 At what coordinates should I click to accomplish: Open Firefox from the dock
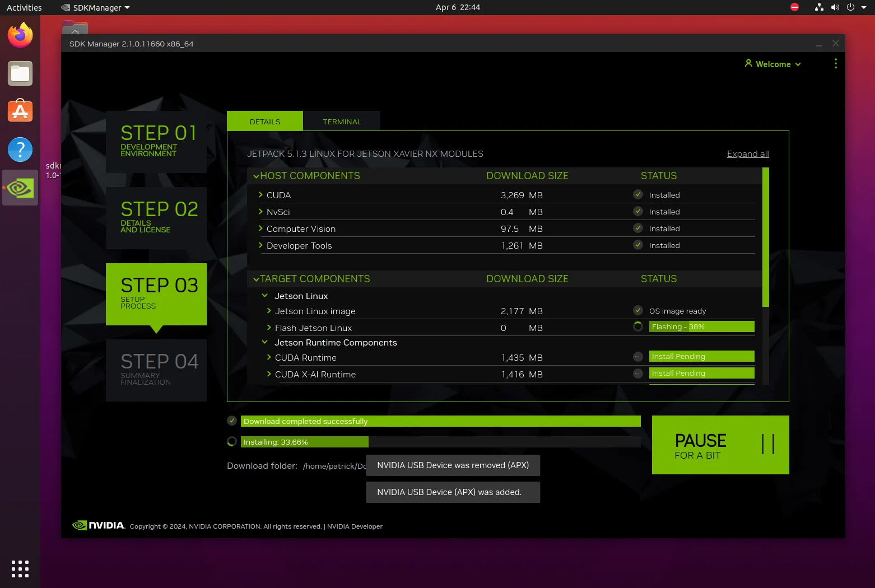pyautogui.click(x=20, y=35)
